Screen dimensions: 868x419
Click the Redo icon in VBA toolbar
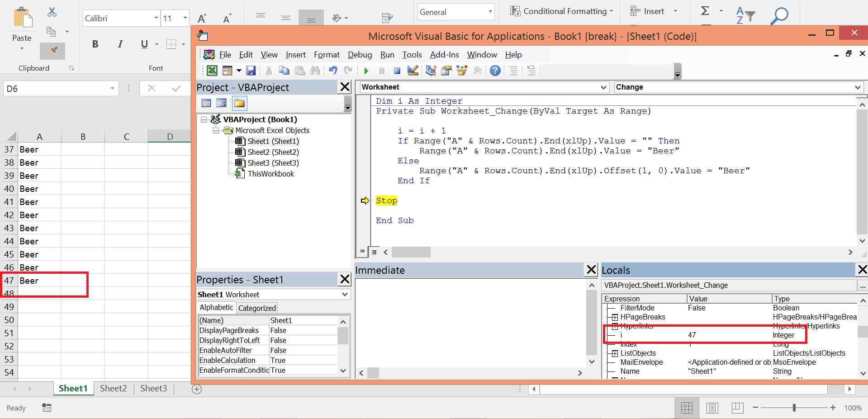(x=348, y=71)
